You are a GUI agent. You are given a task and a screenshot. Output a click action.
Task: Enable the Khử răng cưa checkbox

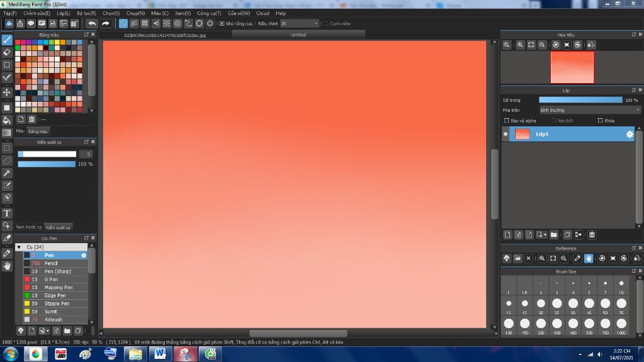[x=222, y=23]
